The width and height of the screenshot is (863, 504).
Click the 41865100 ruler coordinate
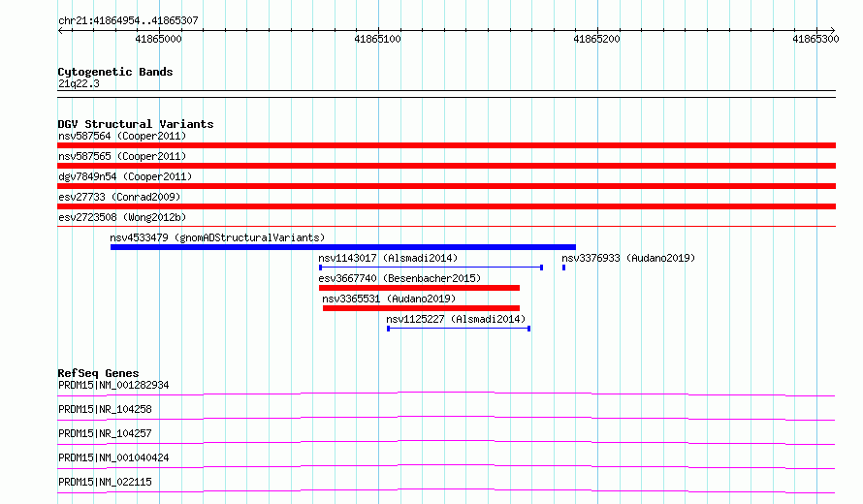coord(377,39)
